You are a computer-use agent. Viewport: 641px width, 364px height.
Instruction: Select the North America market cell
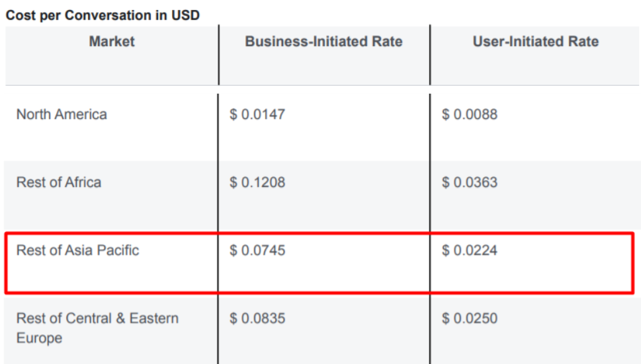(x=62, y=114)
